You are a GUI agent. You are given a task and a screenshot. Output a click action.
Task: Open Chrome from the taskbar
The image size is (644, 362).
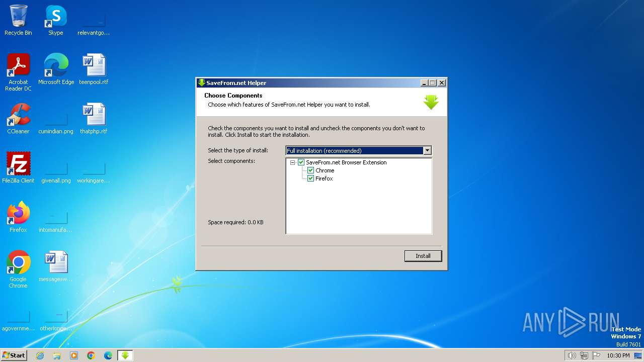coord(91,355)
